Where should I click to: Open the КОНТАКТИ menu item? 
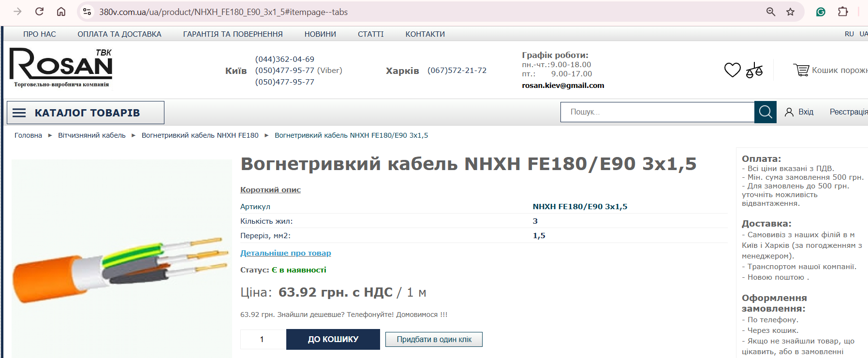[x=425, y=34]
